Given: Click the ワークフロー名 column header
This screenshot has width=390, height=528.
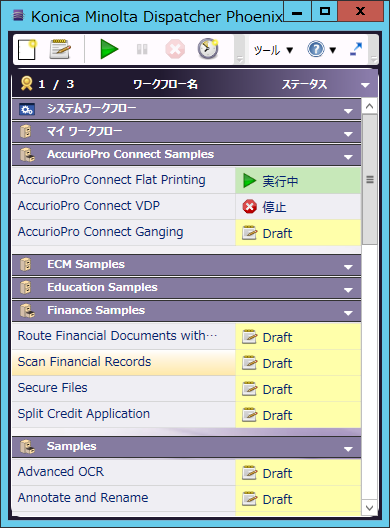Looking at the screenshot, I should [165, 84].
